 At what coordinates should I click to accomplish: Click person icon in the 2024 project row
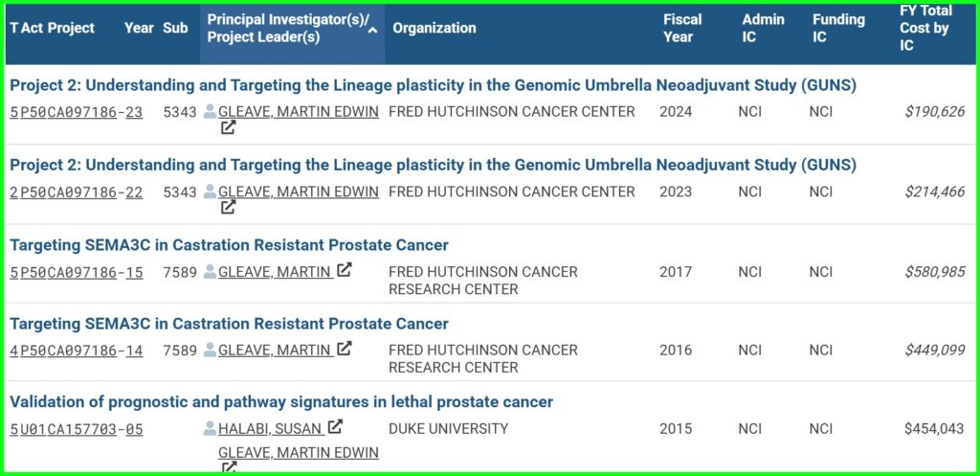(210, 112)
